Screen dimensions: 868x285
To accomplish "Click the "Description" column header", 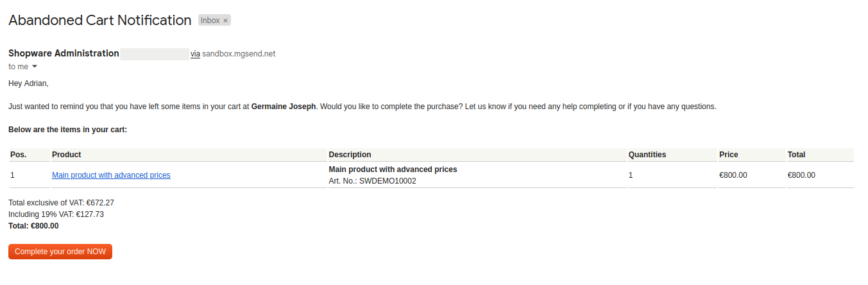I will click(x=350, y=155).
